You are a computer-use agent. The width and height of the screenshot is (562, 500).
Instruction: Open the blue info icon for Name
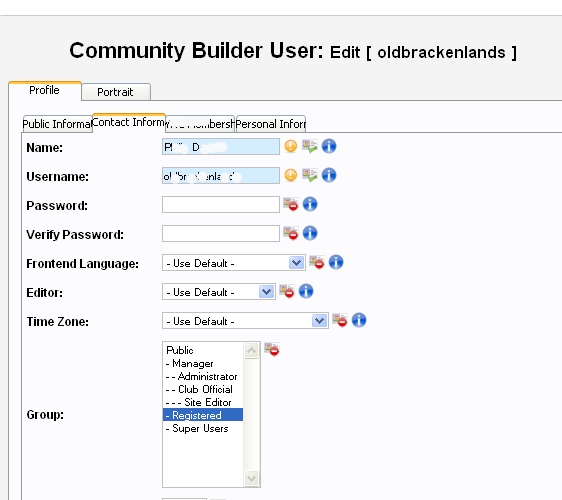tap(329, 146)
